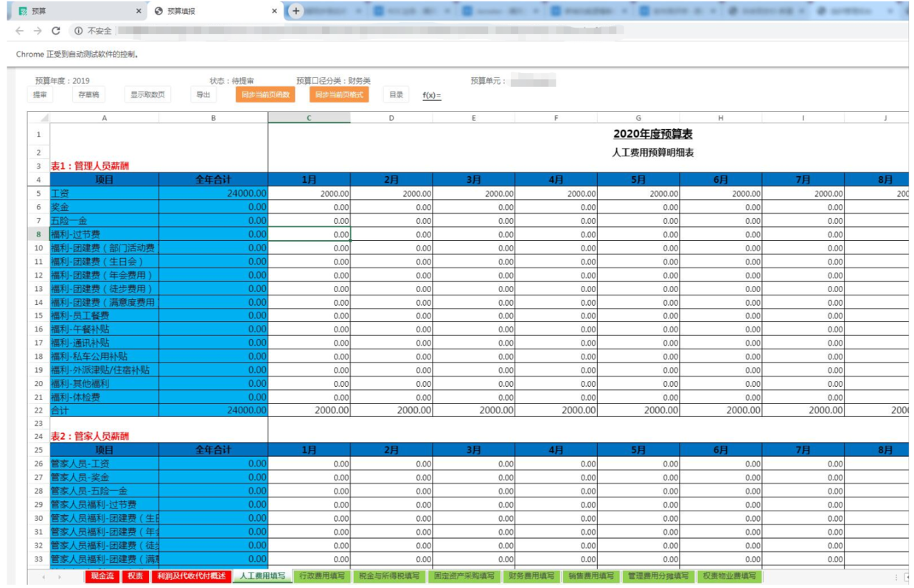Open the 行政费用填写 sheet tab
The width and height of the screenshot is (914, 588).
[322, 576]
